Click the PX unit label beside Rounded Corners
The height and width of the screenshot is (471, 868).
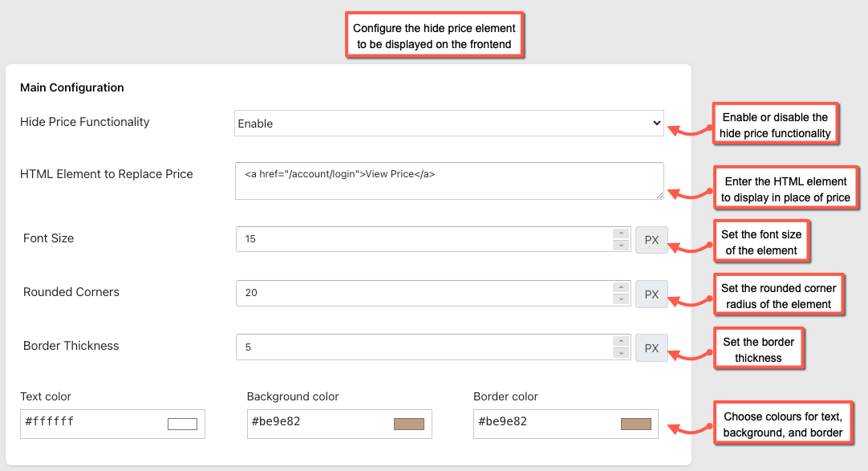point(651,294)
